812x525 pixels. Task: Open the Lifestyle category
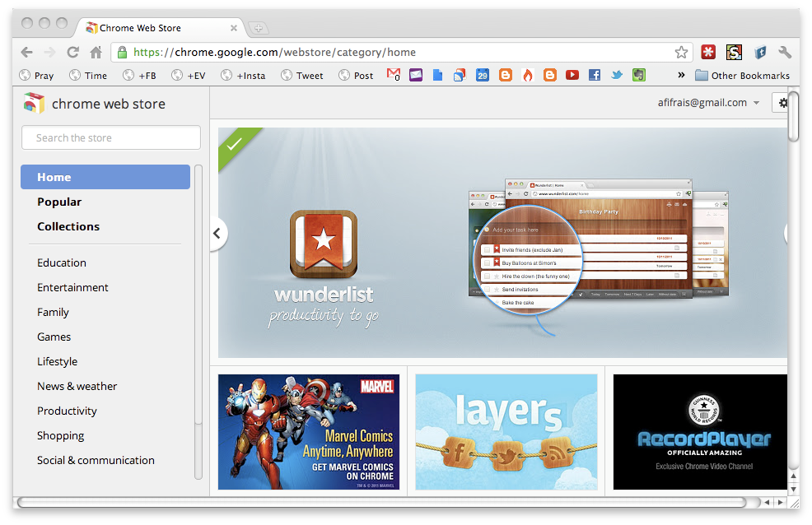click(57, 361)
